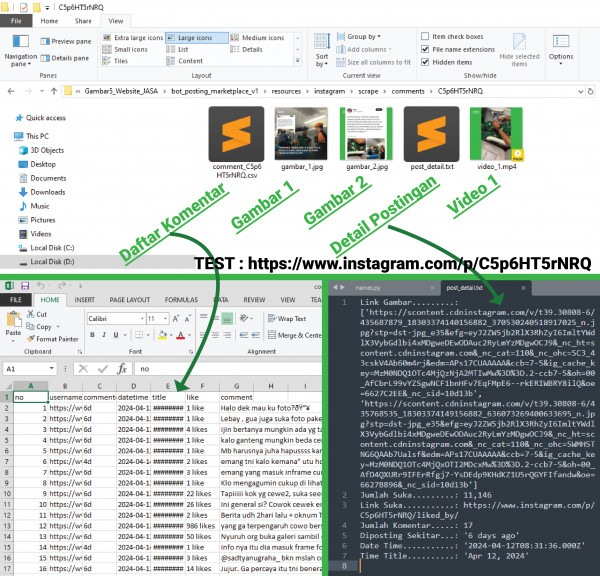Switch layout to Content view
Image resolution: width=600 pixels, height=576 pixels.
click(184, 61)
